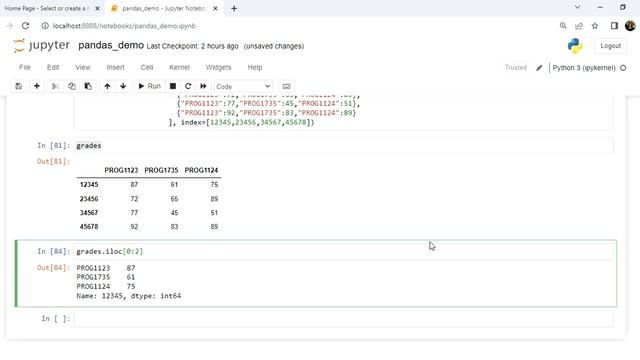
Task: View site information with the info icon
Action: [45, 26]
